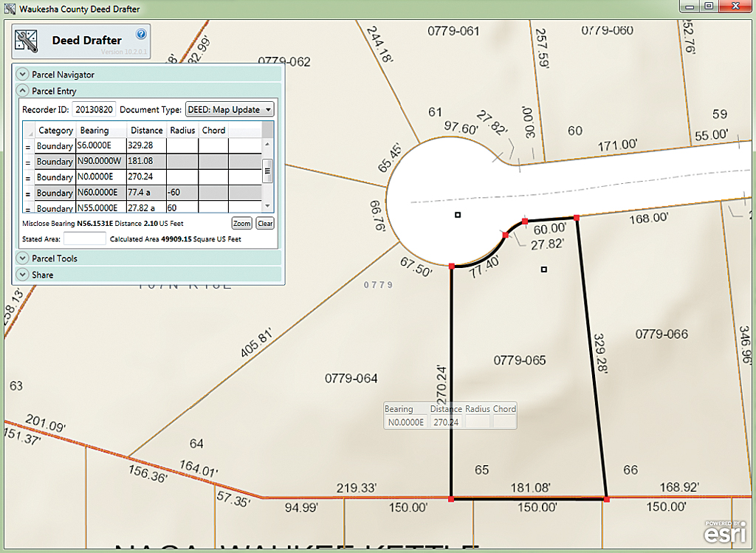This screenshot has width=756, height=553.
Task: Click the row handle for the S6.0000E row
Action: tap(28, 146)
